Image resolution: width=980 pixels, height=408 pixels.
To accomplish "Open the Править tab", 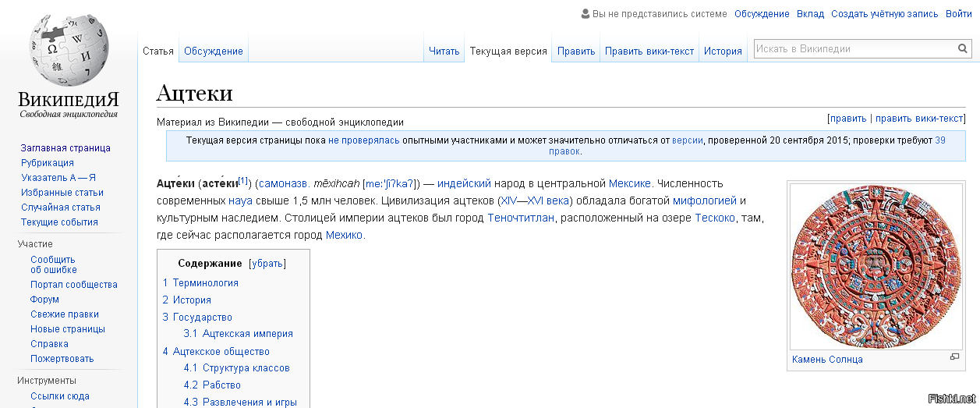I will [x=576, y=51].
